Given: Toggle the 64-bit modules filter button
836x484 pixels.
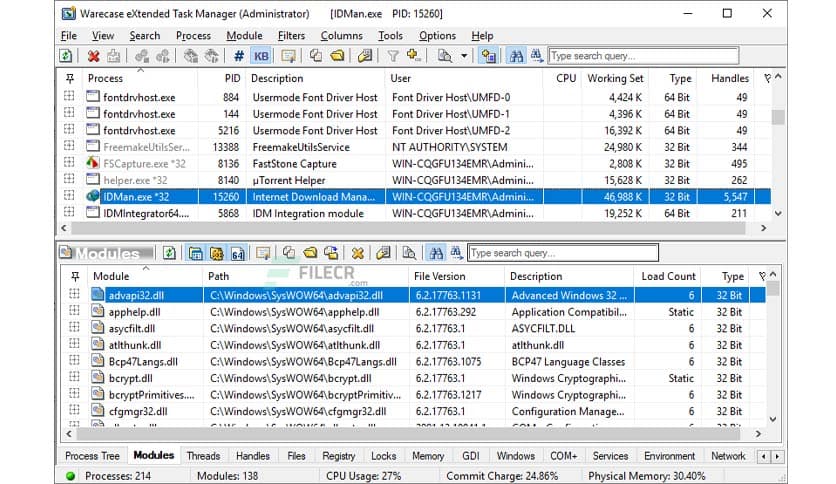Looking at the screenshot, I should pos(238,253).
